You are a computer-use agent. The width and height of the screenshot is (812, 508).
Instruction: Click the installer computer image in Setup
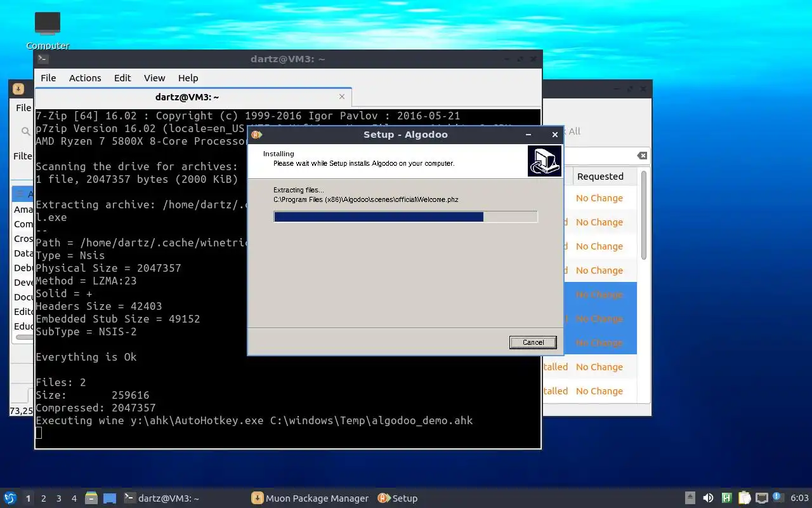[x=544, y=161]
